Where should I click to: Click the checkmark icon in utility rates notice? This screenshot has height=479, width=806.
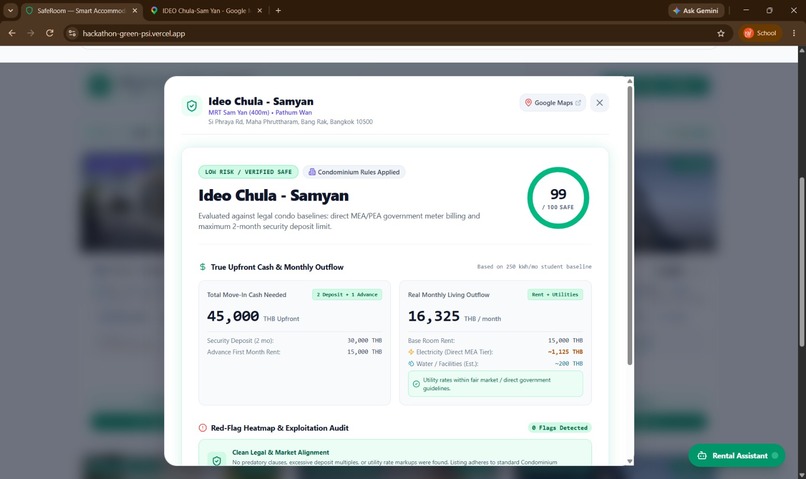click(416, 384)
